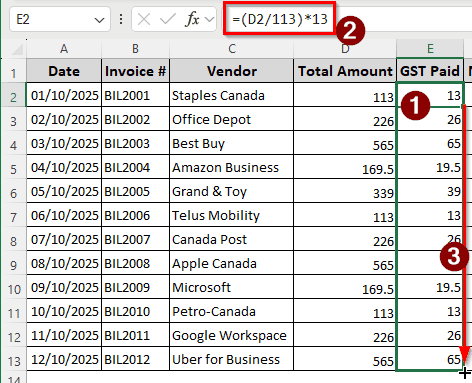Image resolution: width=472 pixels, height=383 pixels.
Task: Select column C header
Action: [x=232, y=49]
